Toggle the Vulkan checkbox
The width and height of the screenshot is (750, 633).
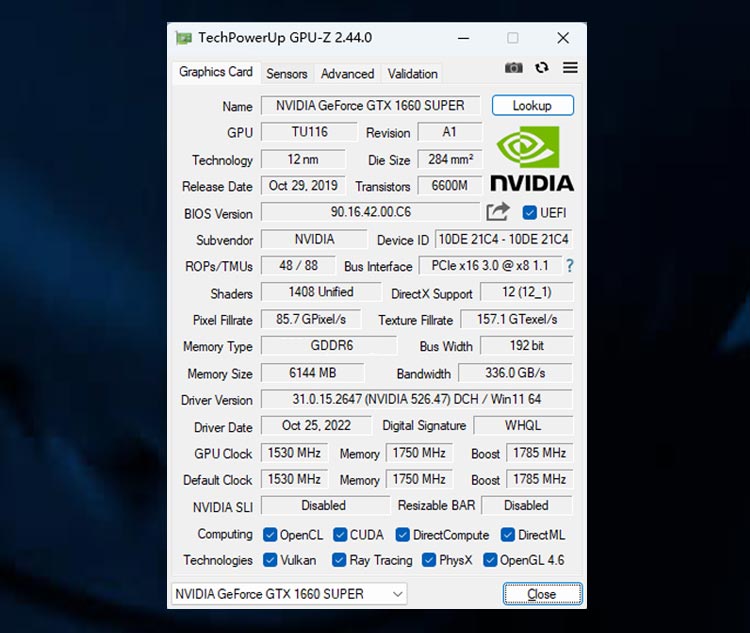[x=270, y=560]
